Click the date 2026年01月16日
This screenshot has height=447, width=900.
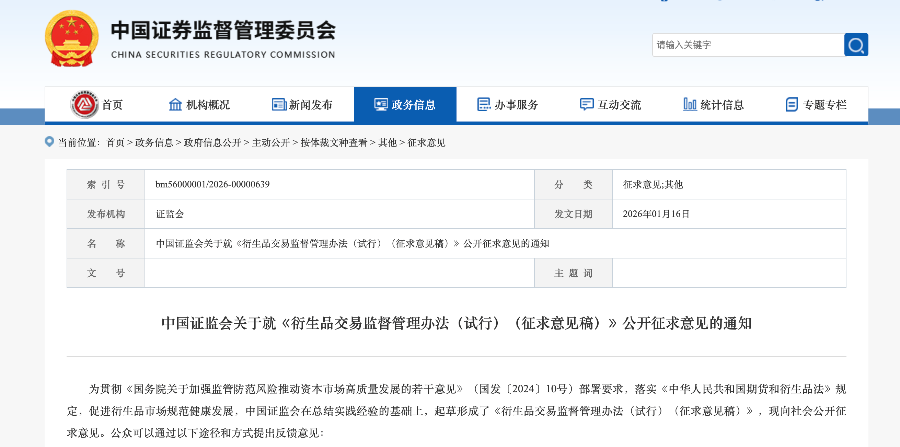click(656, 214)
